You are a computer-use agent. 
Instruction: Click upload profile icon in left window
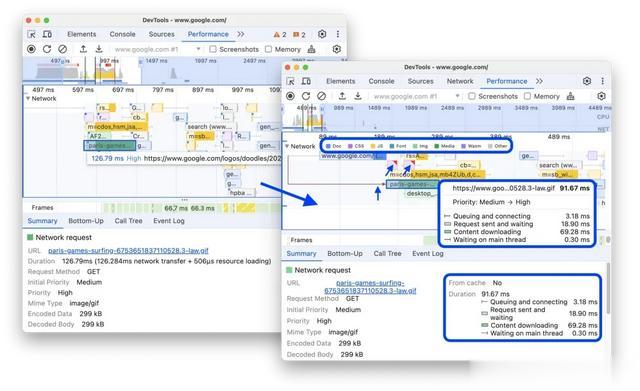point(83,49)
